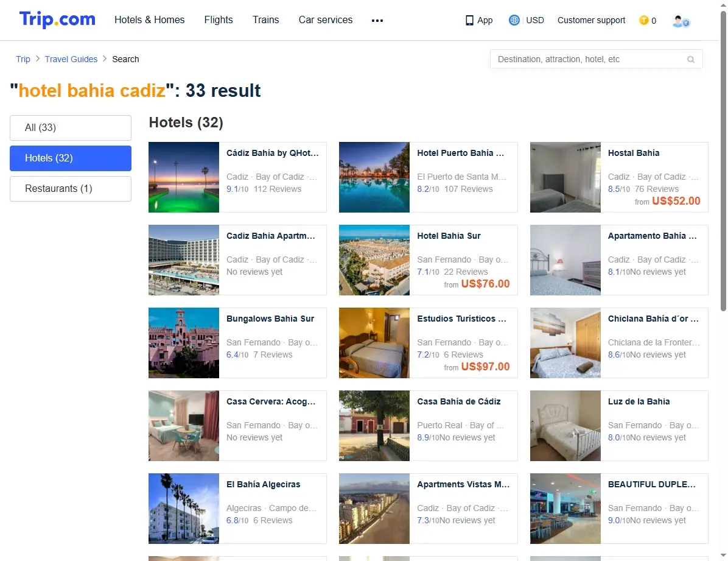The height and width of the screenshot is (561, 728).
Task: Click the globe language icon
Action: point(514,20)
